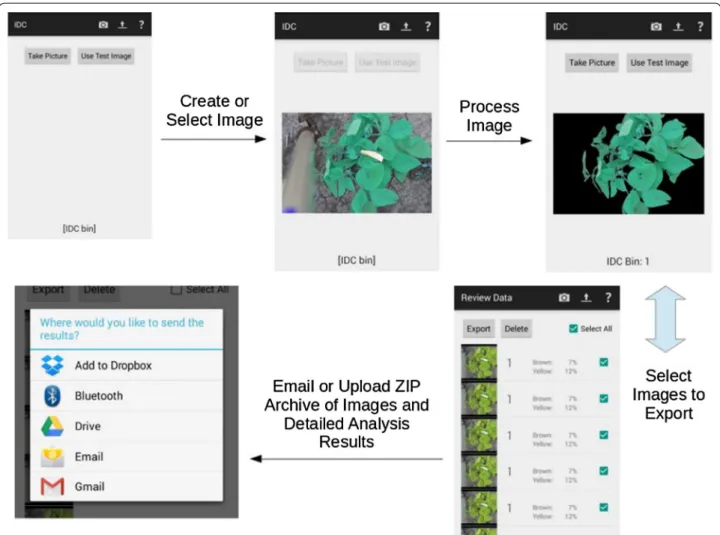The image size is (720, 535).
Task: Open help icon in Review Data header
Action: point(608,298)
